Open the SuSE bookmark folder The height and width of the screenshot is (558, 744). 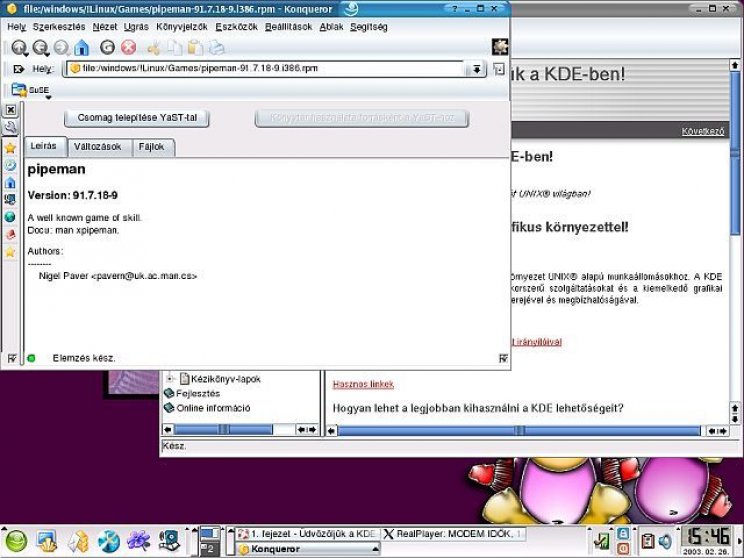point(30,90)
